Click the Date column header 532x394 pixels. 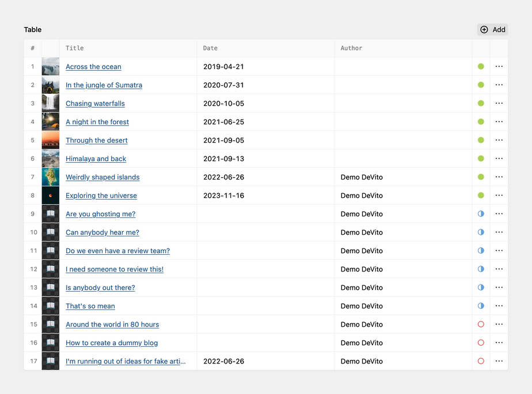[x=210, y=48]
